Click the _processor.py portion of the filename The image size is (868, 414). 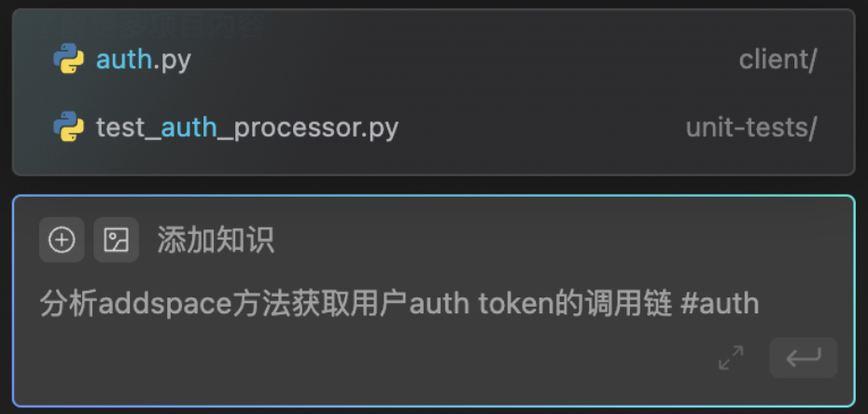tap(308, 129)
